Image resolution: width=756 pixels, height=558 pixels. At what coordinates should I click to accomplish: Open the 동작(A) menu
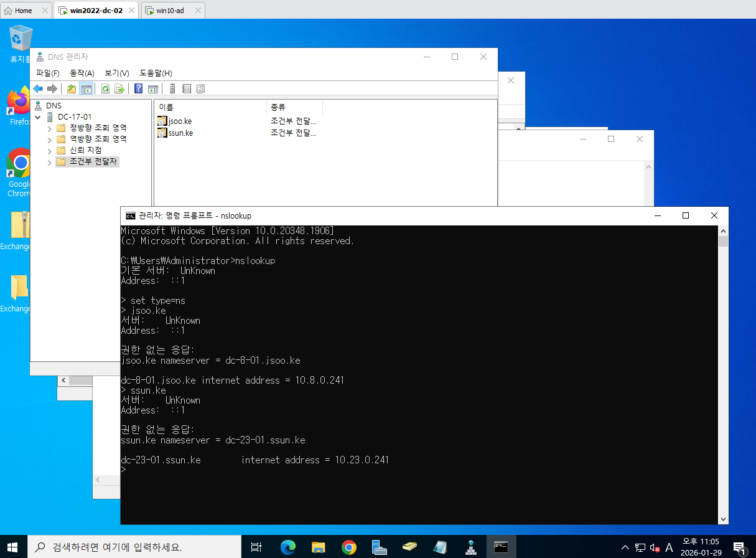tap(82, 73)
